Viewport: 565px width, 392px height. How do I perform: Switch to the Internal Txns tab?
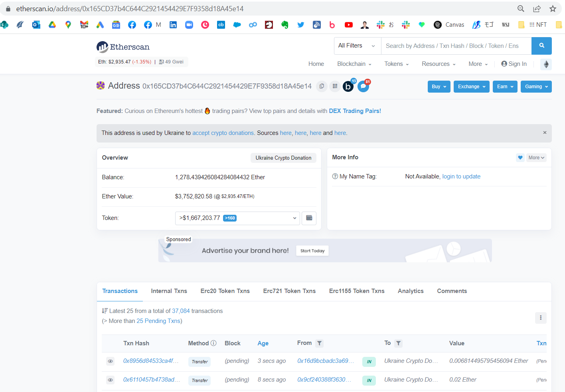pos(169,291)
